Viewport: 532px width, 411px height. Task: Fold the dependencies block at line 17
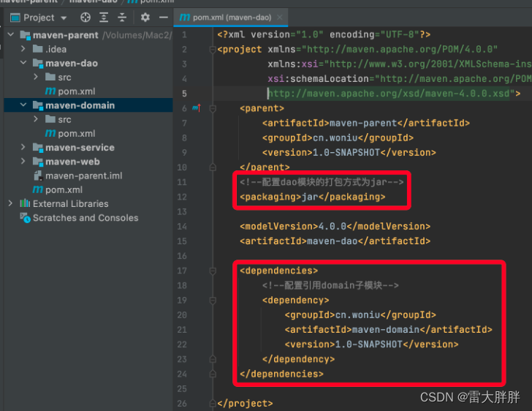tap(213, 271)
